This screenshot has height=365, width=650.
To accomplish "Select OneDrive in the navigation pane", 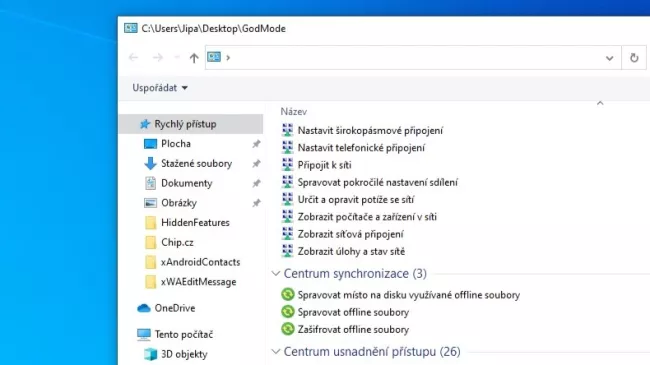I will pyautogui.click(x=175, y=308).
